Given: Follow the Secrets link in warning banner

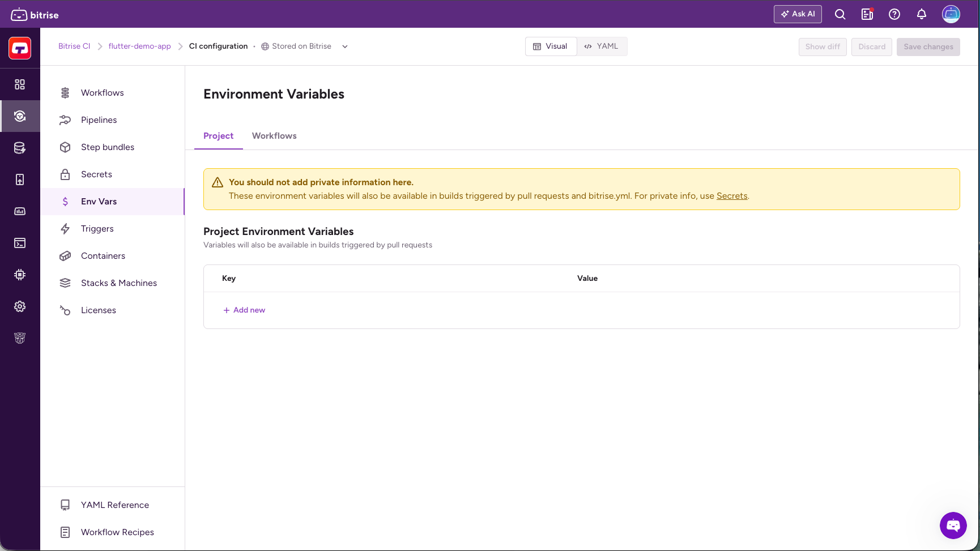Looking at the screenshot, I should [732, 196].
